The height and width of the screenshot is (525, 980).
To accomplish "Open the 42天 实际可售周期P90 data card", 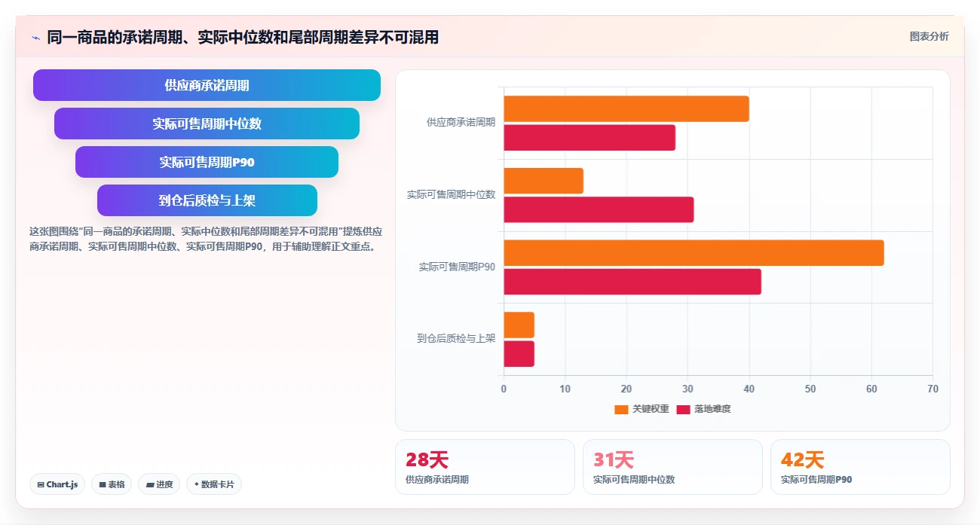I will [860, 467].
